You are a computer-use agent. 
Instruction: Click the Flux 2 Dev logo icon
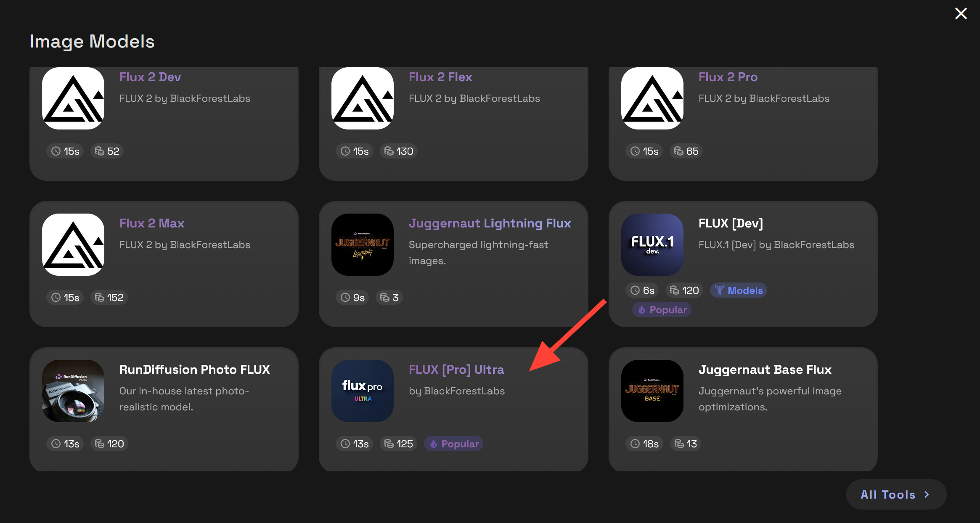point(73,98)
